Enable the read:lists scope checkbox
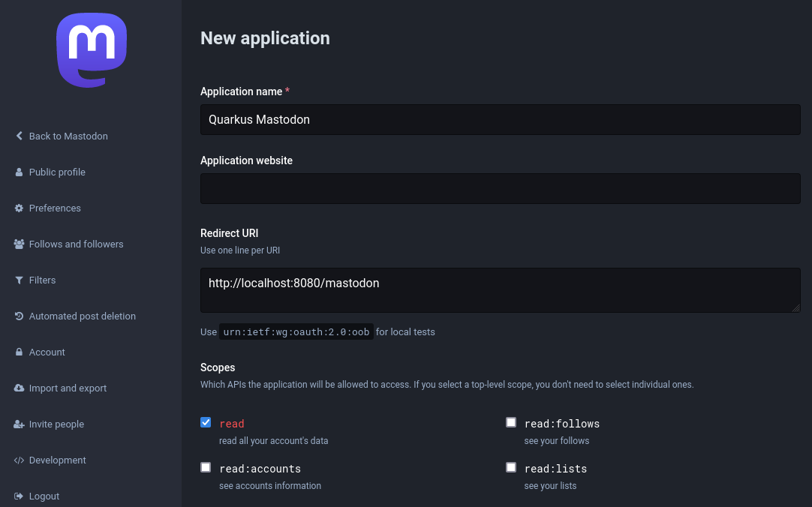Viewport: 812px width, 507px height. [511, 467]
